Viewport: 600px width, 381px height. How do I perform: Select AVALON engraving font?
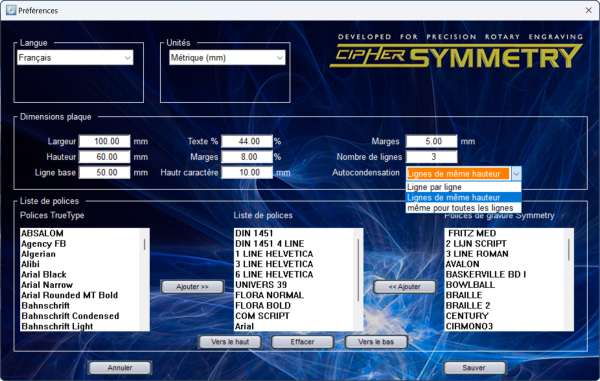pos(504,264)
